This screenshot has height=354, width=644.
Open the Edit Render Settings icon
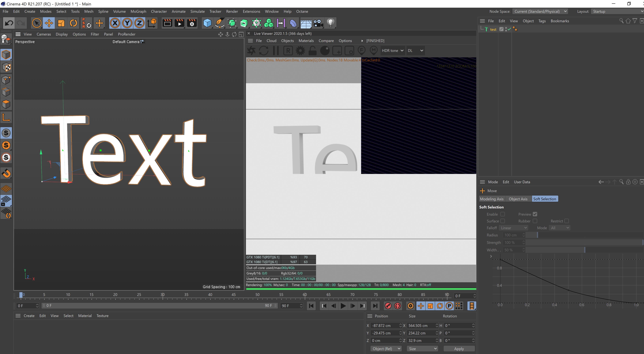[x=192, y=23]
